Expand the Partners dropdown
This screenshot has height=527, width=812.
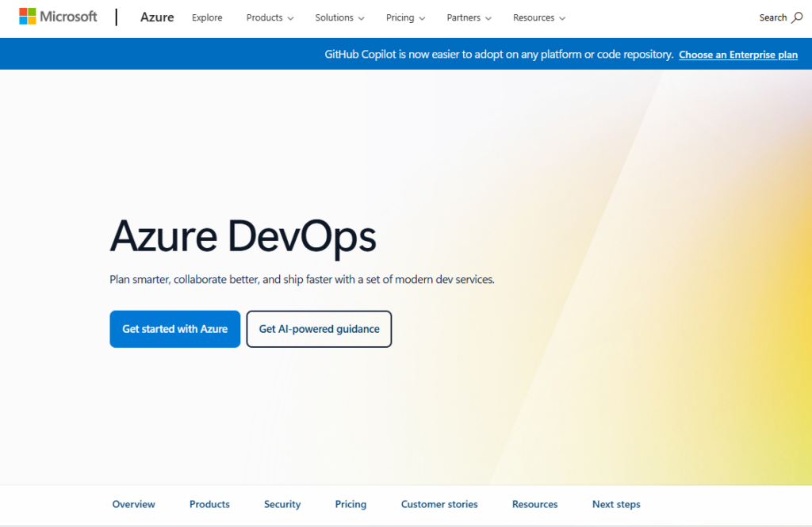[469, 17]
